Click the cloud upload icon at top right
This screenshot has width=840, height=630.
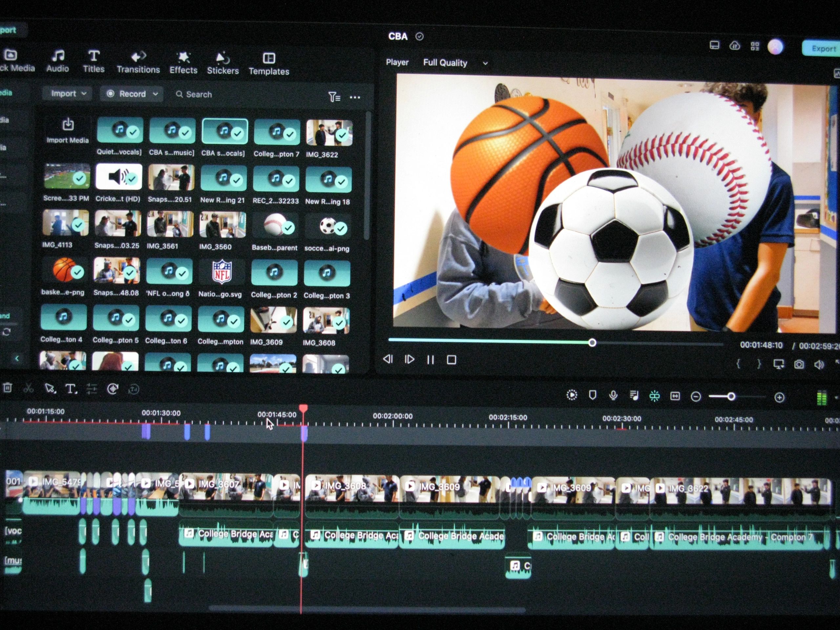tap(734, 46)
